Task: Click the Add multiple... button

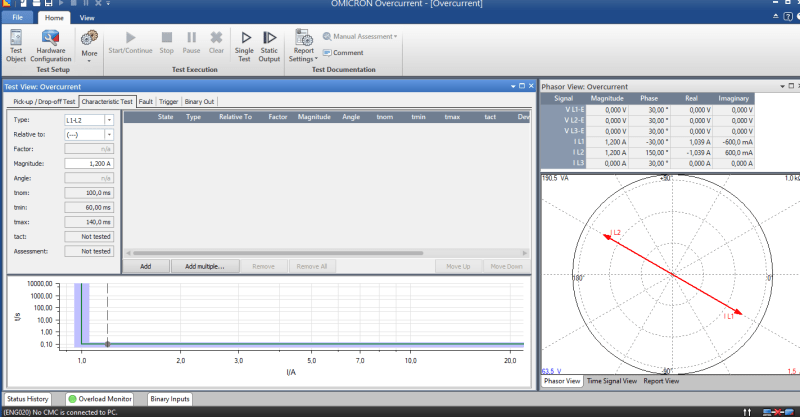Action: [205, 266]
